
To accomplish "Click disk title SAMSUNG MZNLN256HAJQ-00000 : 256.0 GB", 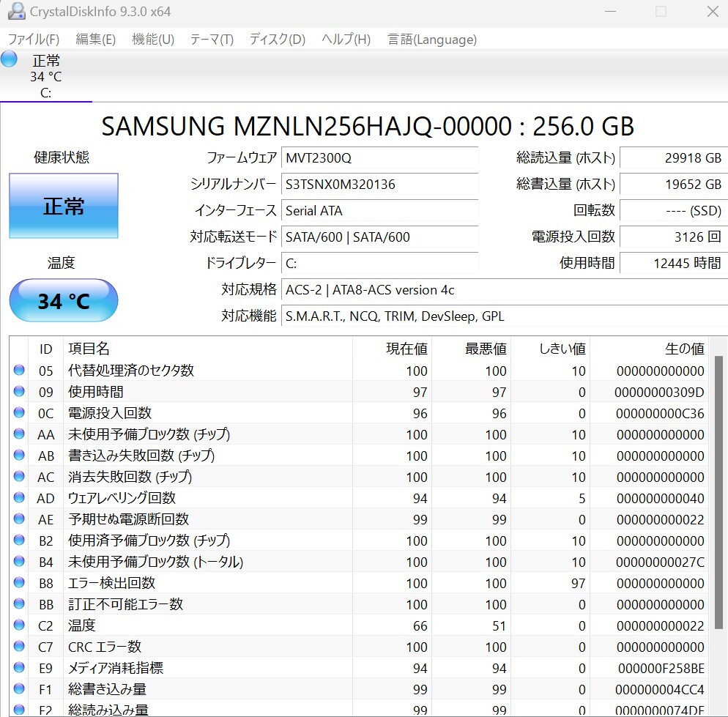I will pos(368,126).
